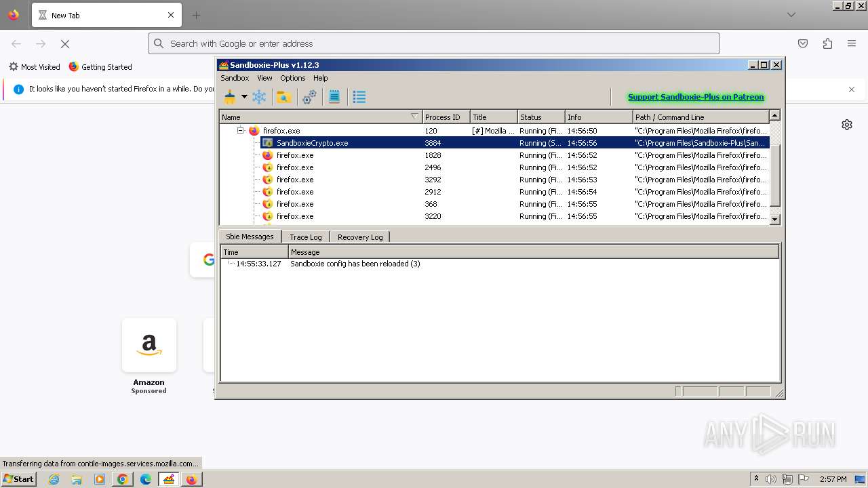This screenshot has height=488, width=868.
Task: Sort by the Info column header
Action: (599, 117)
